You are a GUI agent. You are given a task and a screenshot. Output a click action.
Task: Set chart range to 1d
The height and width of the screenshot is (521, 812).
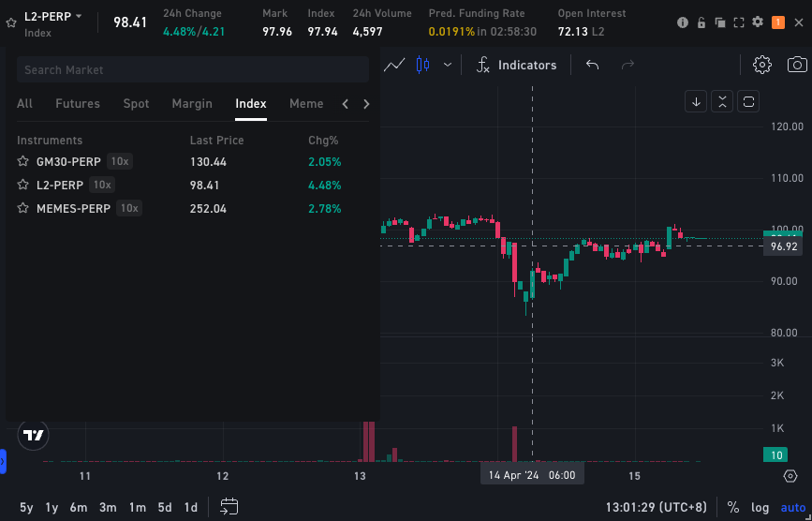coord(191,508)
